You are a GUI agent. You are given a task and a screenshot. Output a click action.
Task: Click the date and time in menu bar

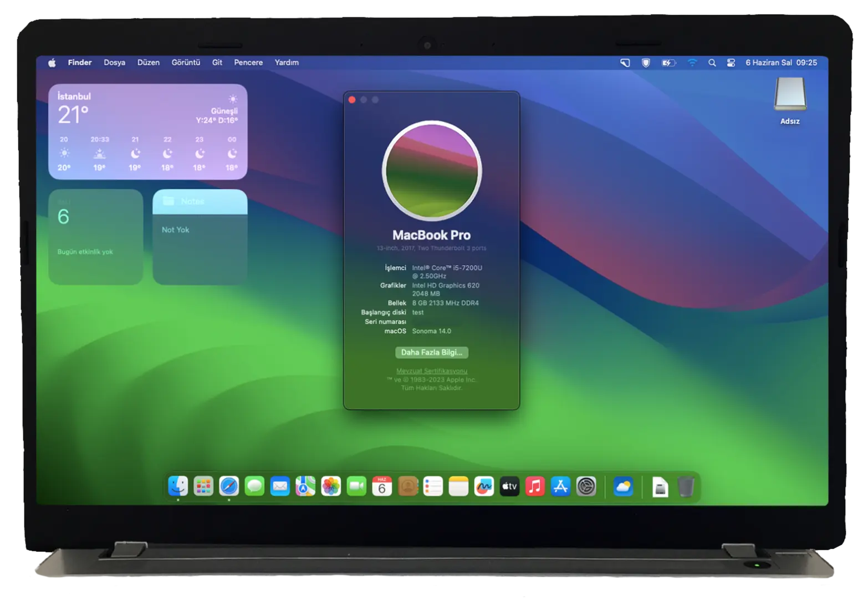(x=781, y=63)
